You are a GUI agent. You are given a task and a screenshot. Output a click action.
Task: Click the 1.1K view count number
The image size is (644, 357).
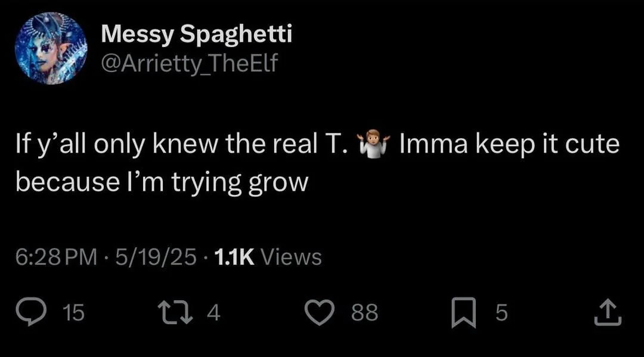coord(234,257)
